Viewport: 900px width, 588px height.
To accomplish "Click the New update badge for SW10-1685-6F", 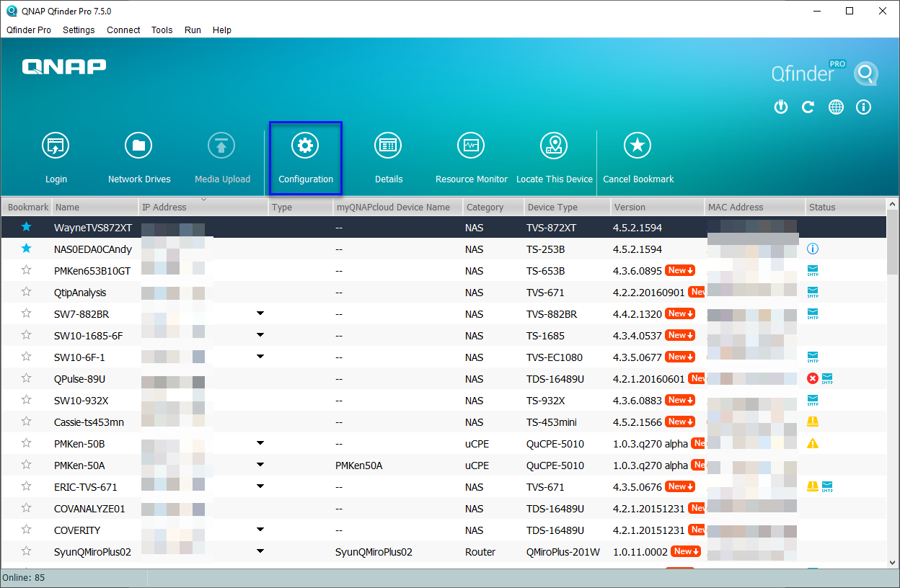I will [x=680, y=335].
